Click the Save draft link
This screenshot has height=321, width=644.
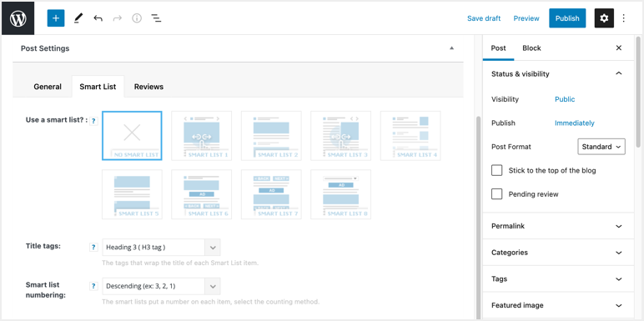(x=484, y=18)
